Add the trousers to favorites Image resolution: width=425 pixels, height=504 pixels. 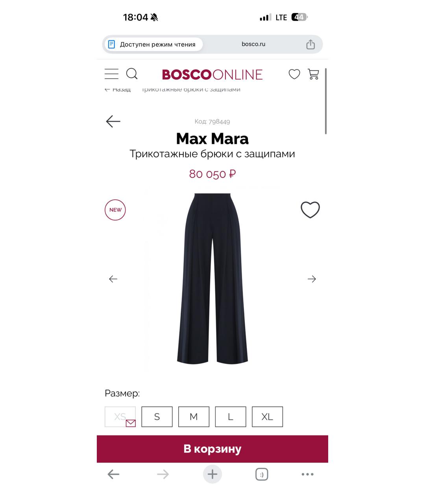point(310,209)
